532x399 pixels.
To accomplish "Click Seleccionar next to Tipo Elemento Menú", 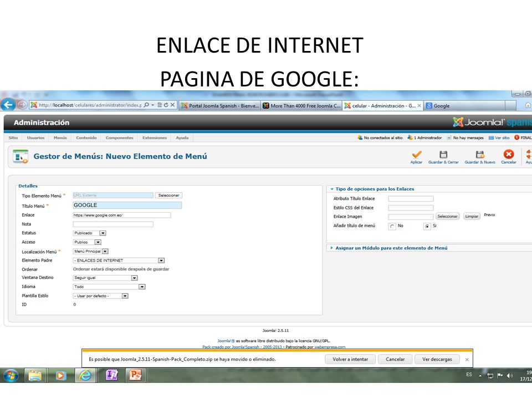I will (x=168, y=196).
